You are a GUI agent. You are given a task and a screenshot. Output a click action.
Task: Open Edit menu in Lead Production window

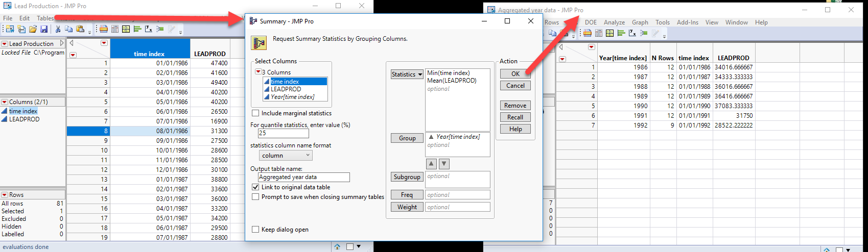pyautogui.click(x=25, y=18)
